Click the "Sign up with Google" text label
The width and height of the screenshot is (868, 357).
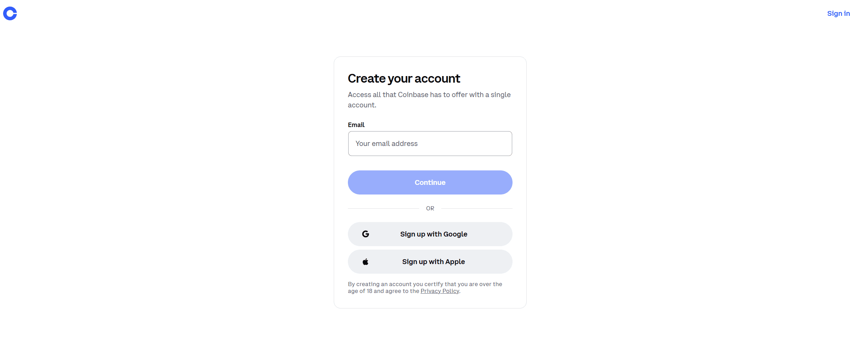click(x=434, y=234)
